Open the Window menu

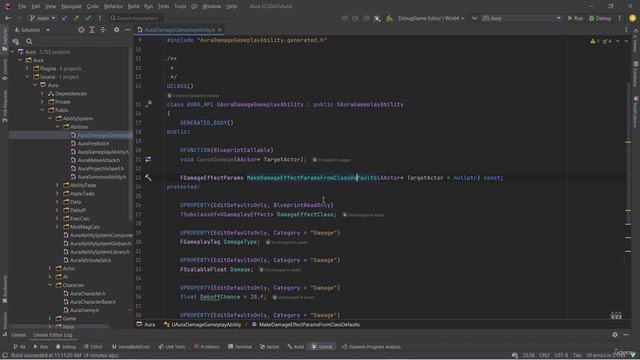211,7
